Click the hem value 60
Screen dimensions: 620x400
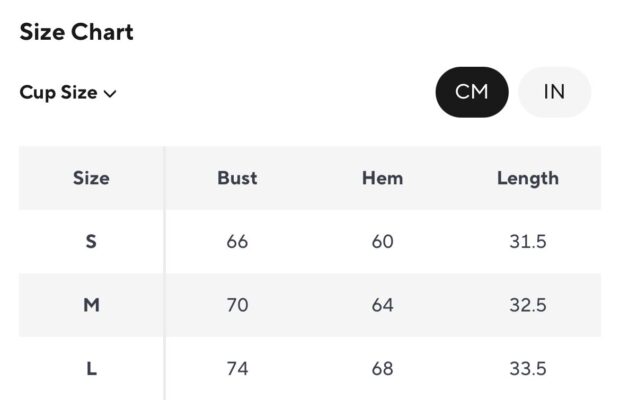tap(382, 242)
